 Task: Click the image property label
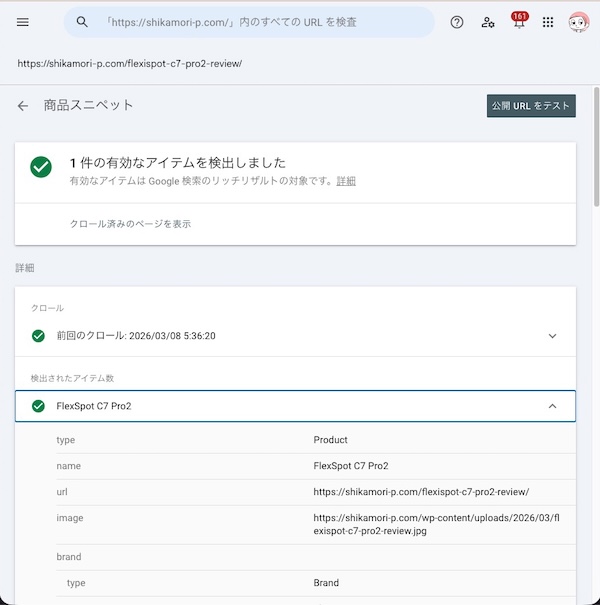[70, 518]
